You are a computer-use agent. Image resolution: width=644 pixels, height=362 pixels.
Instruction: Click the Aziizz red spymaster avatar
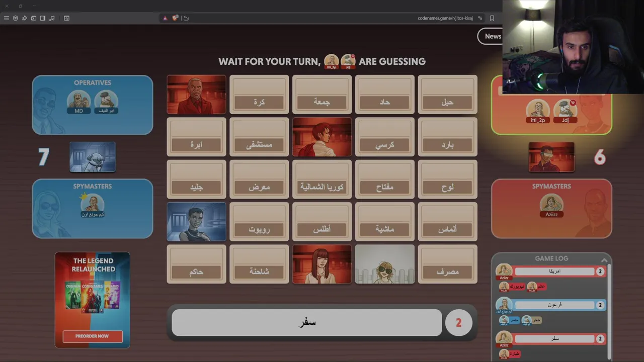pos(551,205)
